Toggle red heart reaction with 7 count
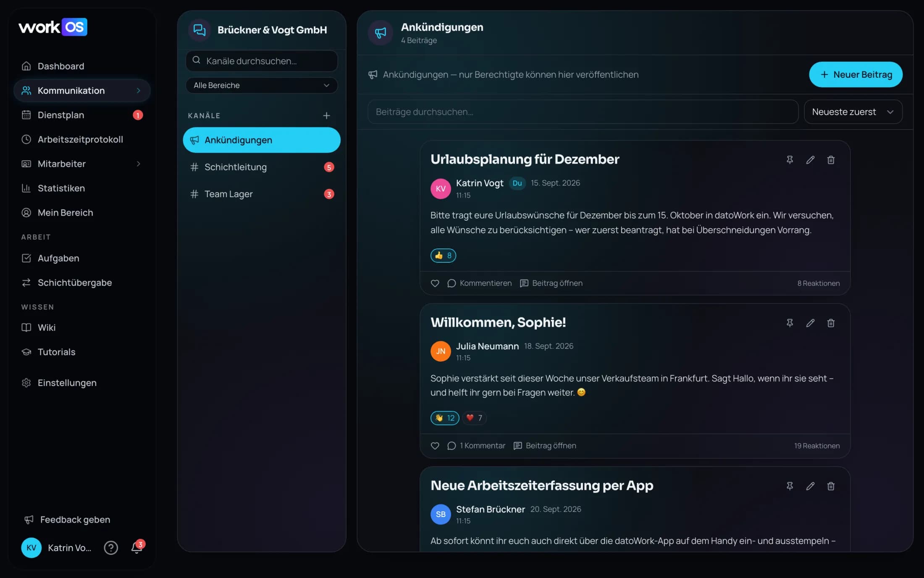Screen dimensions: 924x578 (474, 418)
